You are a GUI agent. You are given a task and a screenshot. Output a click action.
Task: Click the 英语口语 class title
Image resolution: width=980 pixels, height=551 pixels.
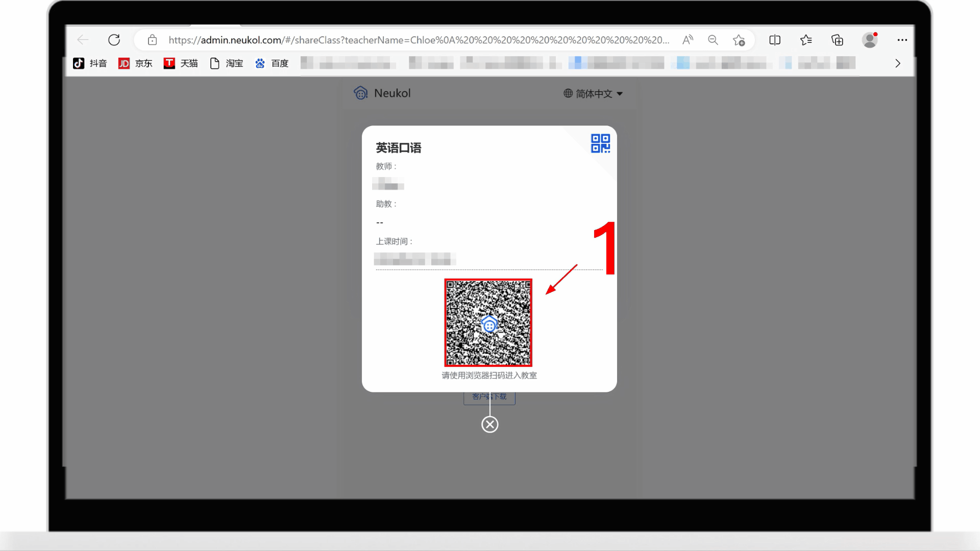click(x=399, y=148)
